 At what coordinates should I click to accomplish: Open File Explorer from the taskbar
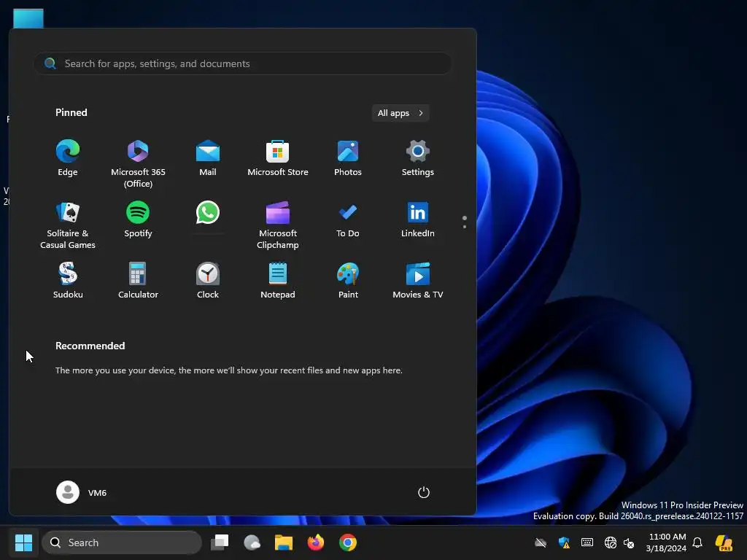[x=284, y=542]
